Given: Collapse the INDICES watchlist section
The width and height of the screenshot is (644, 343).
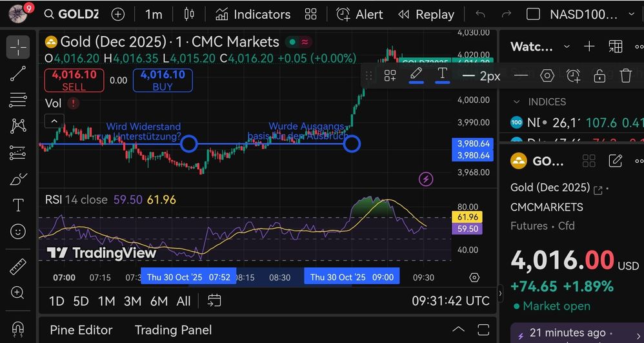Looking at the screenshot, I should point(517,101).
